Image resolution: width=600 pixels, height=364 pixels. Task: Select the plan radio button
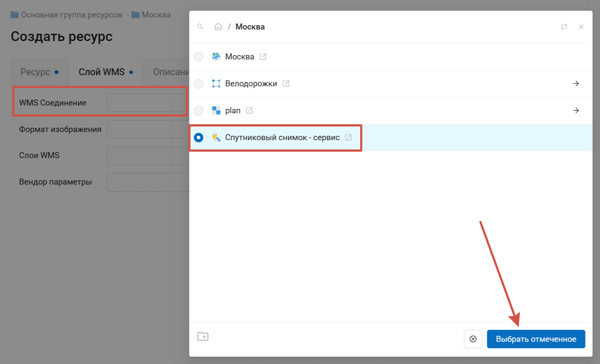(x=199, y=111)
